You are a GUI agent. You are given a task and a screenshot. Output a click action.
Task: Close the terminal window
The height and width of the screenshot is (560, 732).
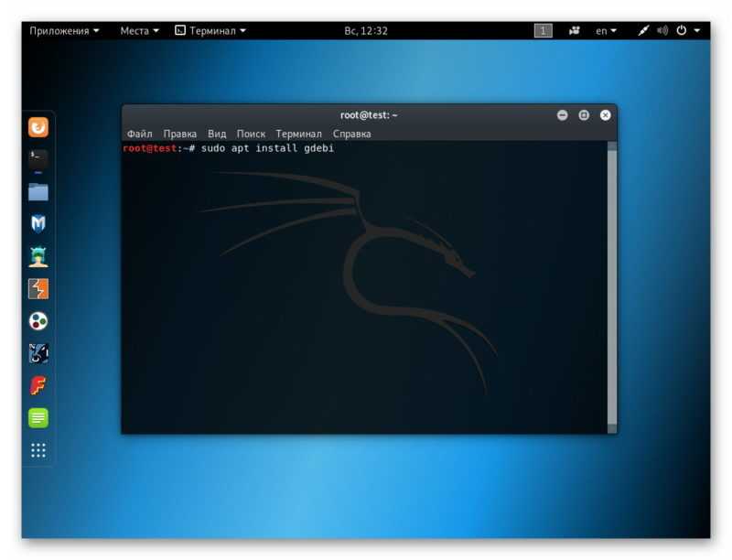coord(606,114)
